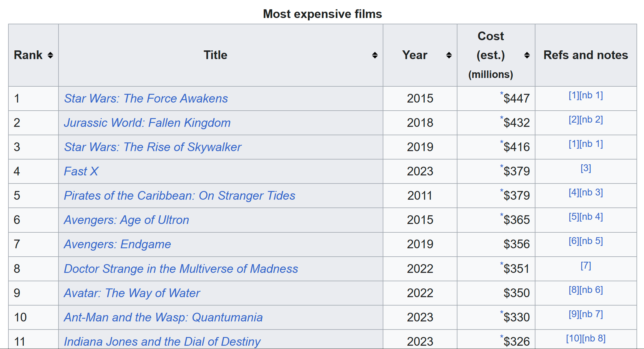Click the Title column sort arrows
644x349 pixels.
pos(375,55)
